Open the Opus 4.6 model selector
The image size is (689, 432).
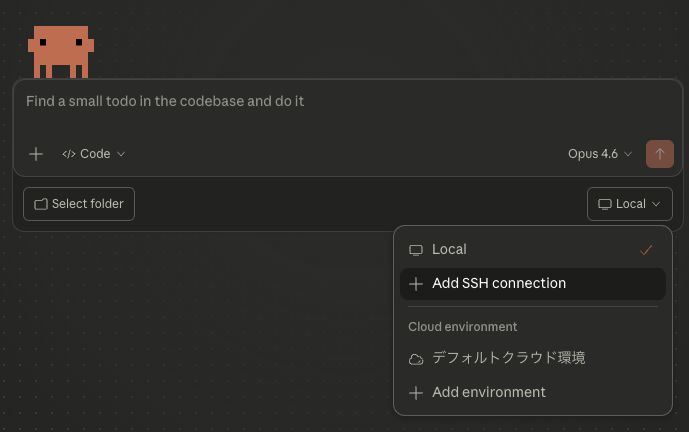tap(600, 154)
